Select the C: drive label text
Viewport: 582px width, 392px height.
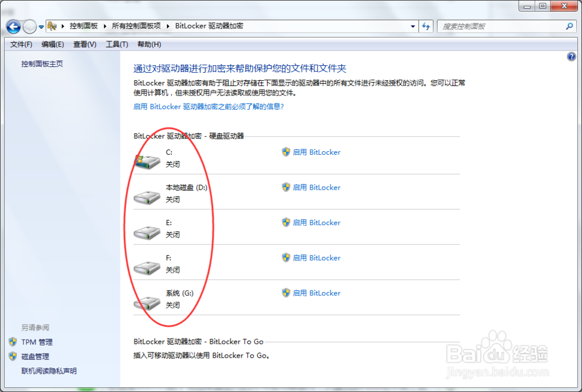169,152
